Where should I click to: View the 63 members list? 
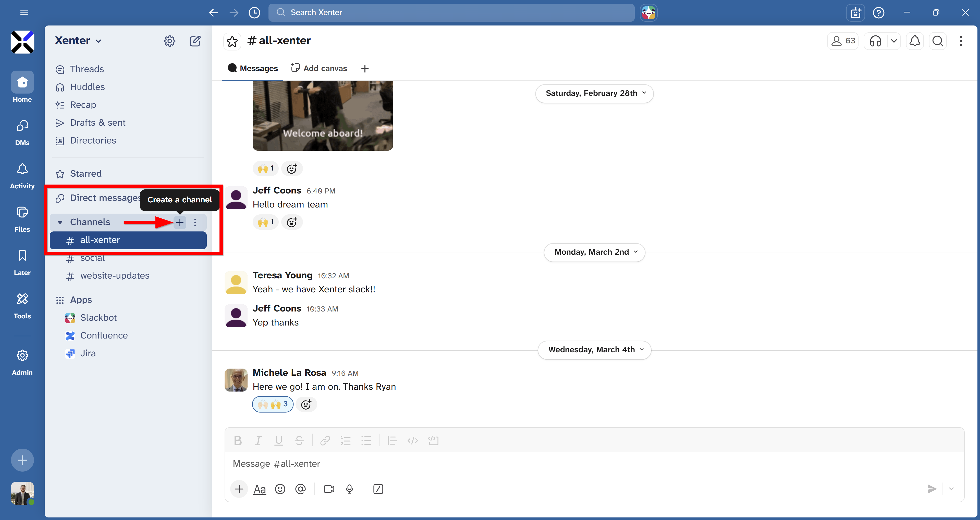tap(843, 41)
